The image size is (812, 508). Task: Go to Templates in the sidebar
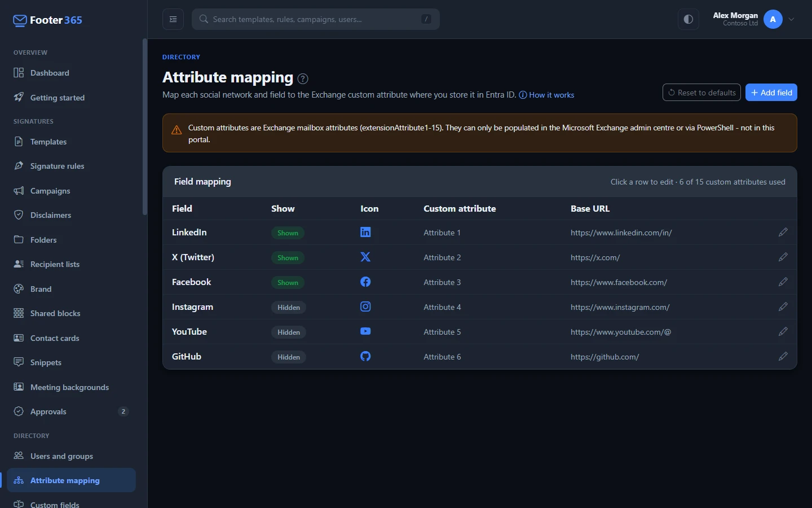(71, 142)
